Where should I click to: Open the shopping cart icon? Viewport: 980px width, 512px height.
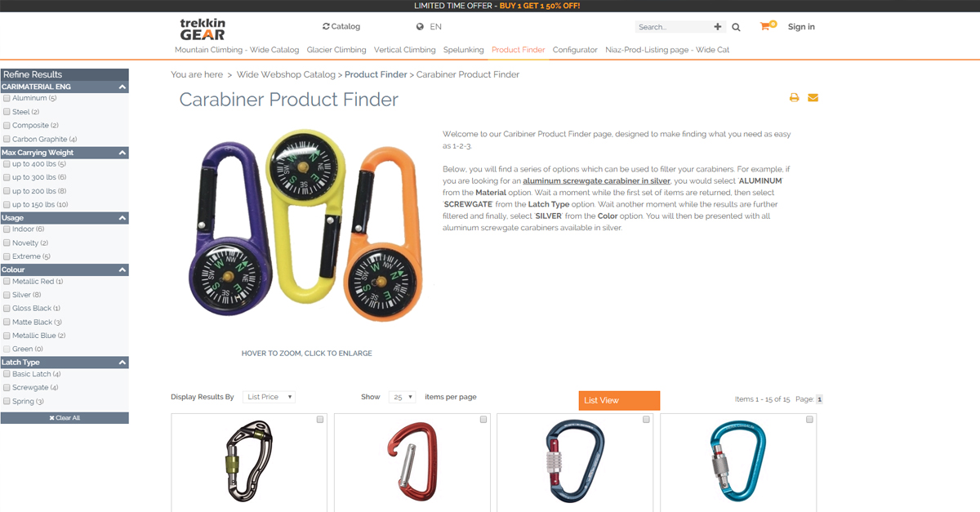point(765,26)
